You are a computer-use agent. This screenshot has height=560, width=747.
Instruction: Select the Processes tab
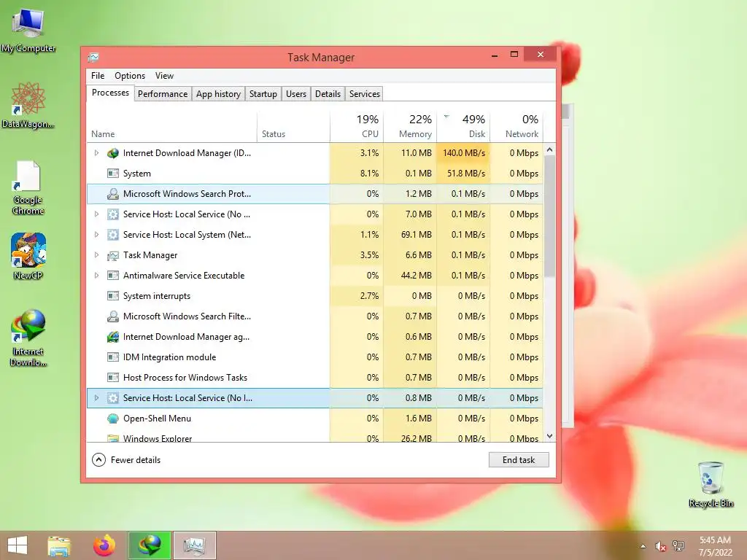pyautogui.click(x=110, y=93)
